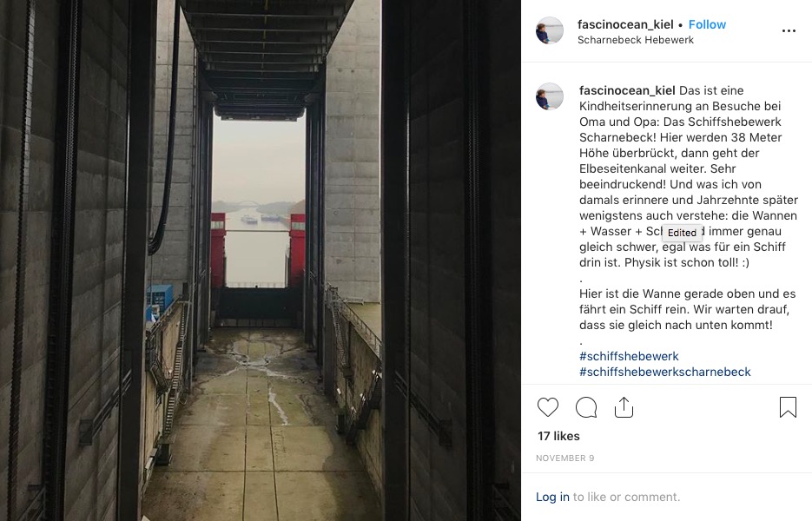Click the fascinocean_kiel avatar in the header
This screenshot has width=812, height=521.
[x=550, y=30]
